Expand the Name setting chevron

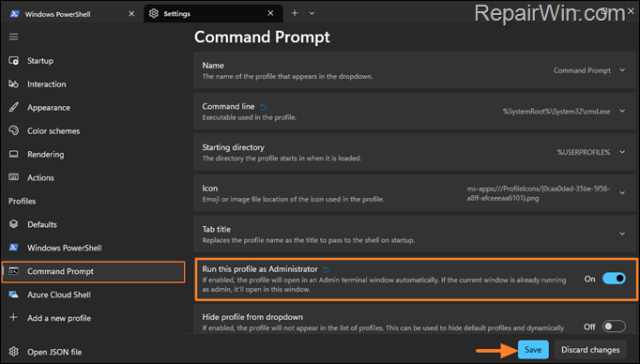[622, 70]
